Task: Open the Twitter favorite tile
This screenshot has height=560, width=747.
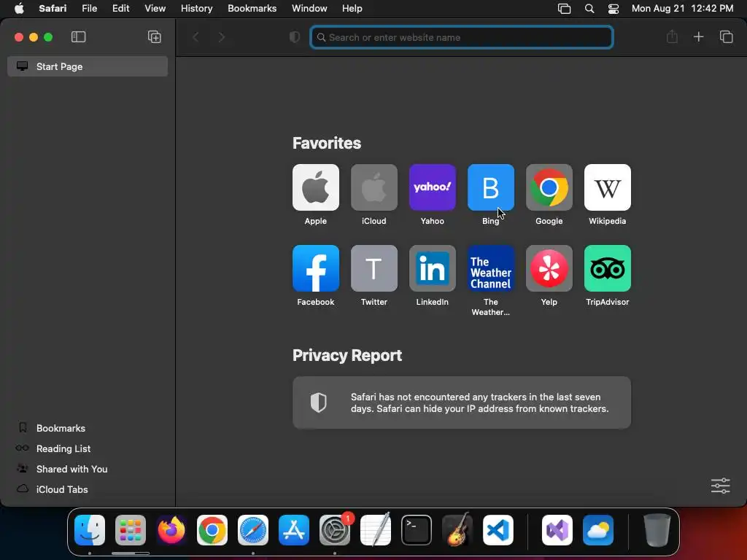Action: tap(374, 268)
